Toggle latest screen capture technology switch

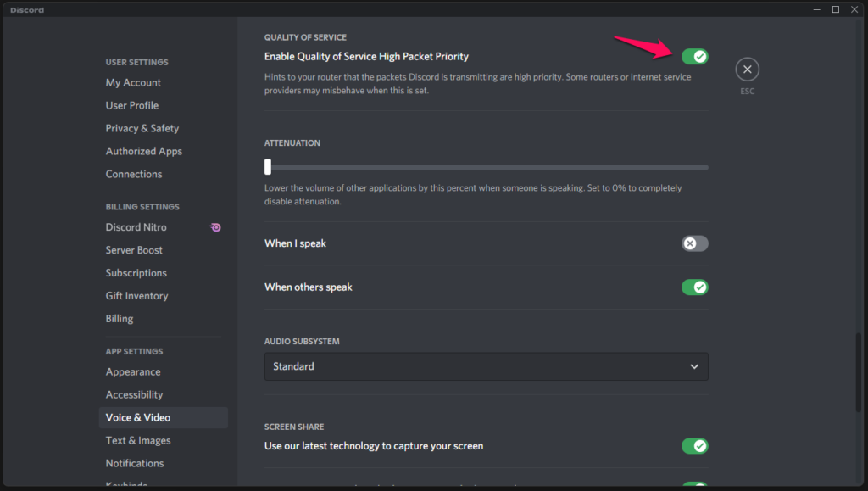694,446
